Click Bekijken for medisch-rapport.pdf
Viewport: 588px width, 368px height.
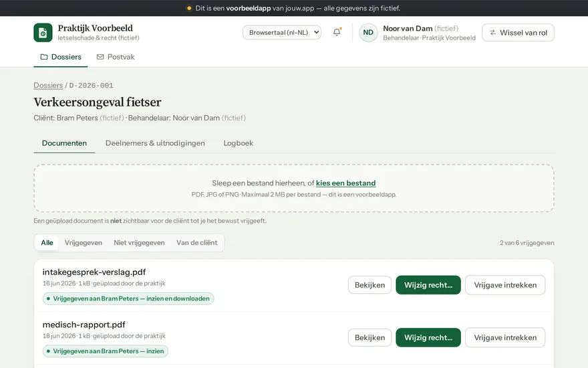tap(370, 338)
